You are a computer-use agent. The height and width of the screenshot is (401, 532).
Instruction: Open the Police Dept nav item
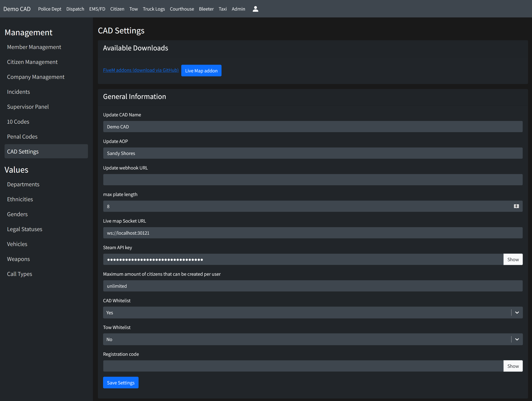(50, 9)
